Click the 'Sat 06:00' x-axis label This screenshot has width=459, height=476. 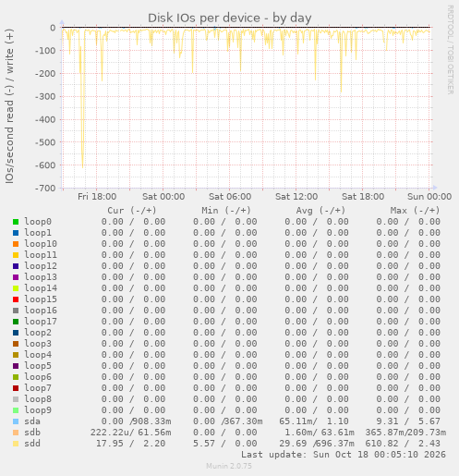tap(230, 197)
